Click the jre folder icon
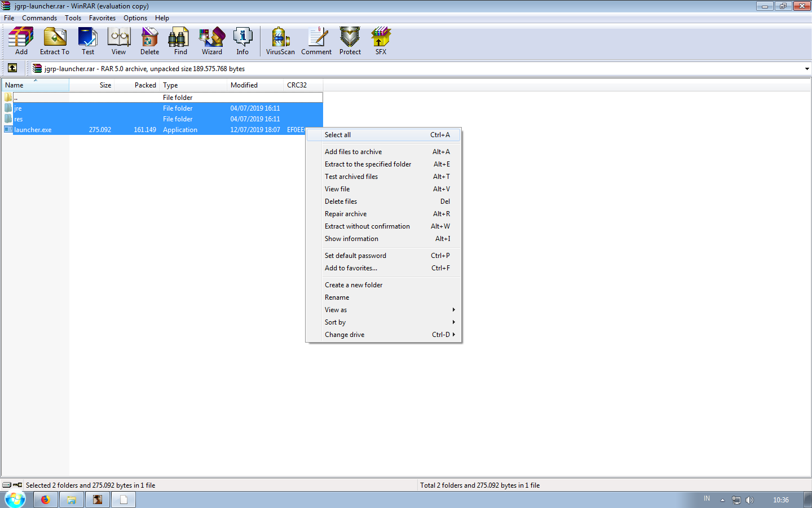The height and width of the screenshot is (508, 812). pyautogui.click(x=8, y=108)
